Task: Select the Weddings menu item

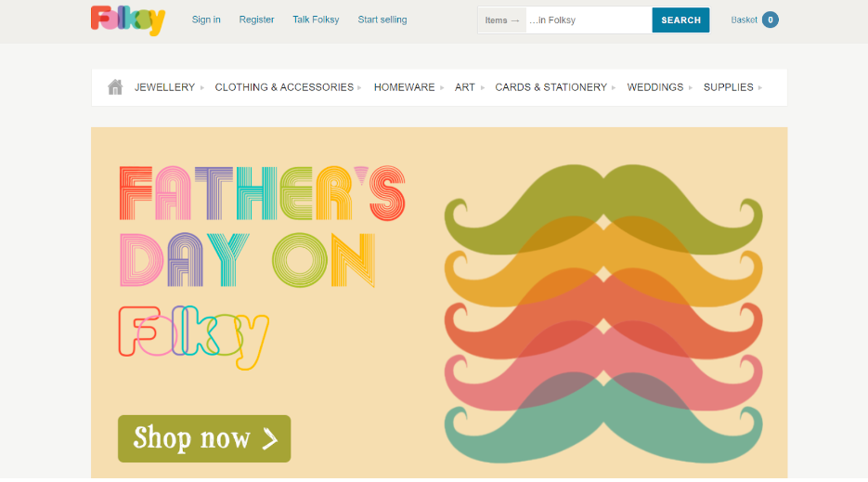Action: (x=654, y=87)
